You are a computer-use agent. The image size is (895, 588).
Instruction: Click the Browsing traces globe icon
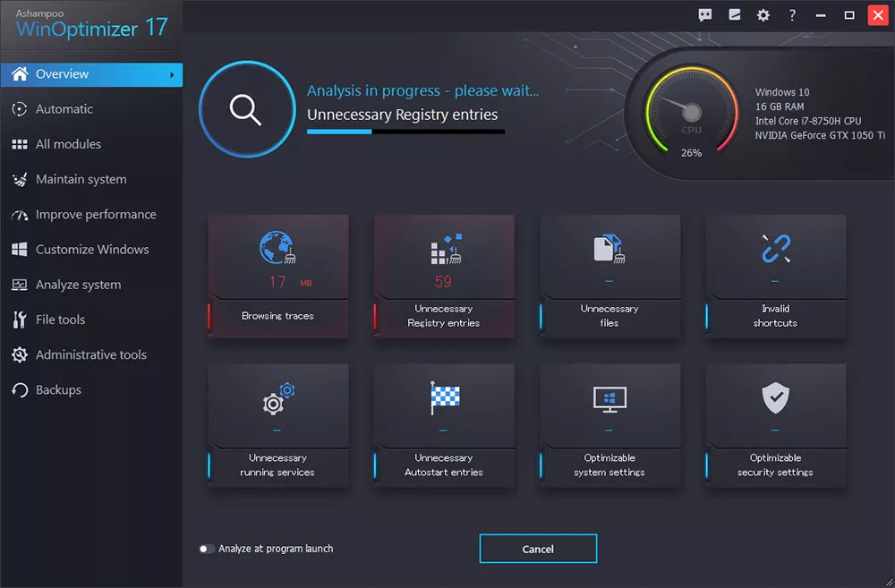point(277,247)
